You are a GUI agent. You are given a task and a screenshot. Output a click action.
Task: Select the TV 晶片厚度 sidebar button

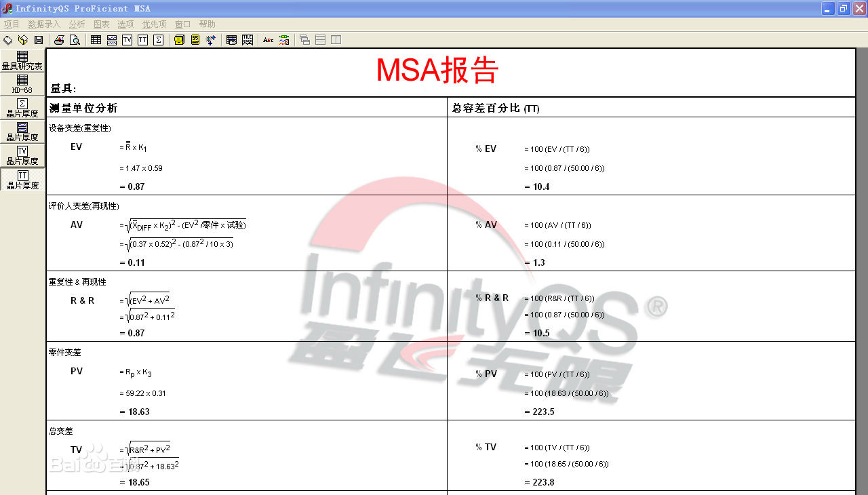[22, 155]
